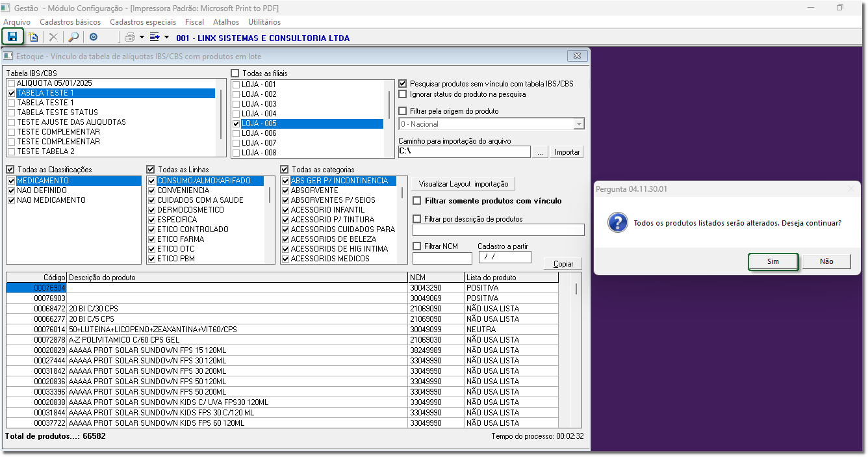This screenshot has height=457, width=868.
Task: Expand the dropdown arrow beside the printer
Action: [141, 38]
